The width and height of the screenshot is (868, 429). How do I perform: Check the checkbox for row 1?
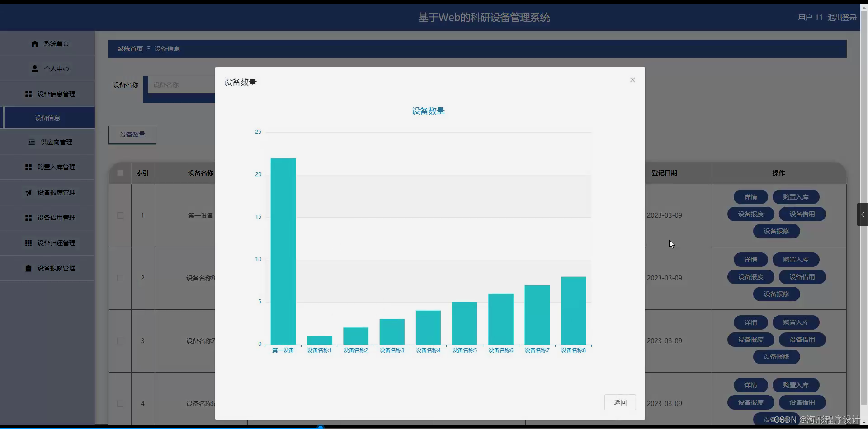(x=120, y=215)
